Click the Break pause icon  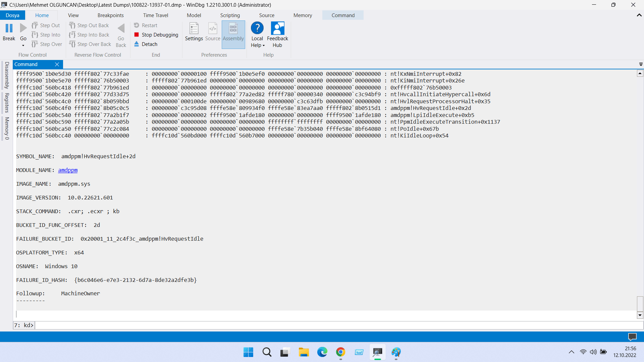point(9,28)
